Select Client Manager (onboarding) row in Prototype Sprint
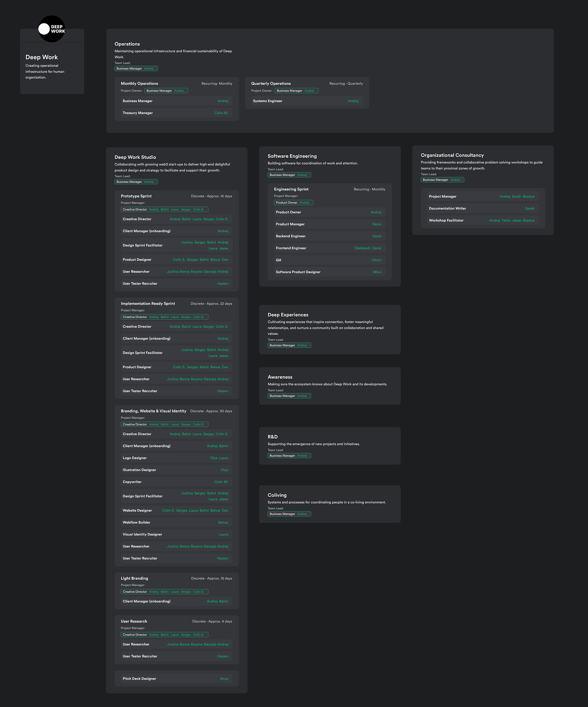Screen dimensions: 588x707 176,231
